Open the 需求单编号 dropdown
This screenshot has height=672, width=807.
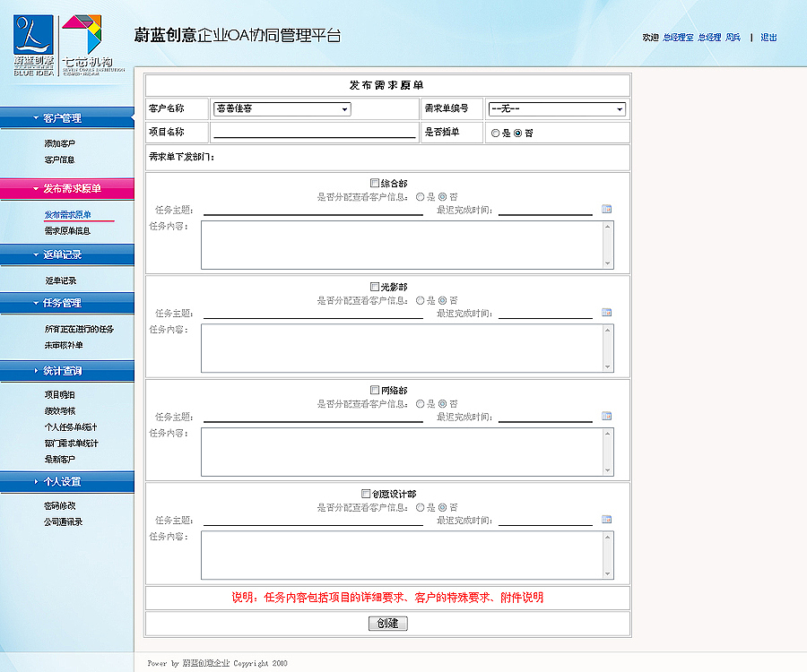pyautogui.click(x=557, y=108)
